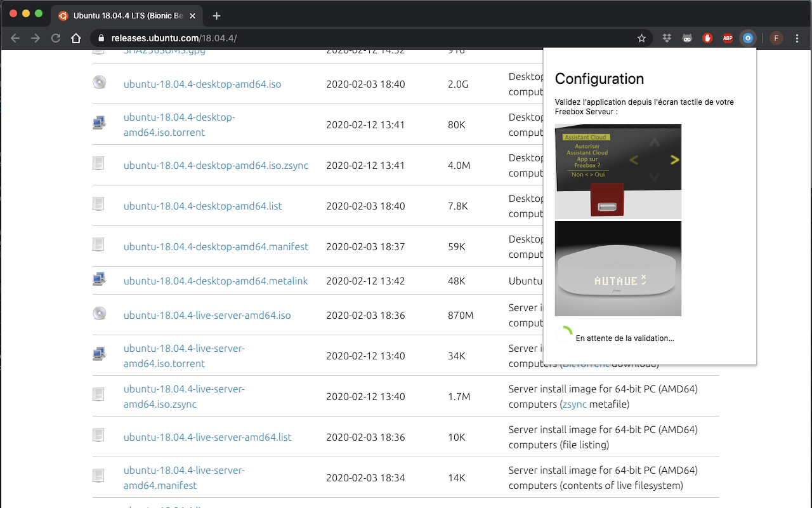Click the Dropbox extension icon
812x508 pixels.
[667, 38]
